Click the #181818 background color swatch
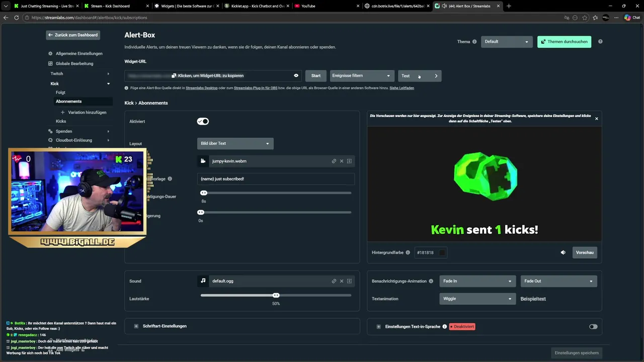This screenshot has width=644, height=362. click(442, 252)
